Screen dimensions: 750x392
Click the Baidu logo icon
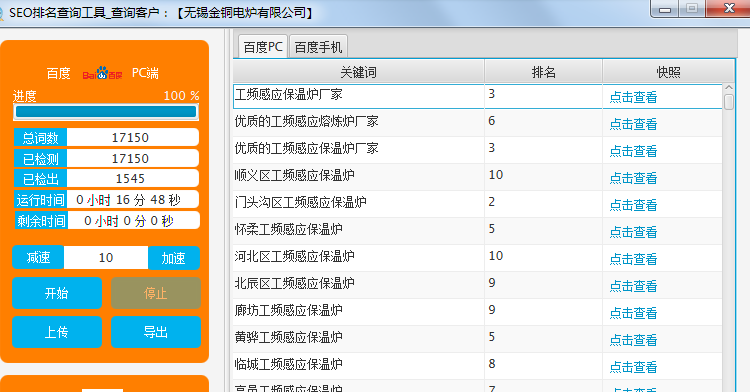click(x=102, y=73)
